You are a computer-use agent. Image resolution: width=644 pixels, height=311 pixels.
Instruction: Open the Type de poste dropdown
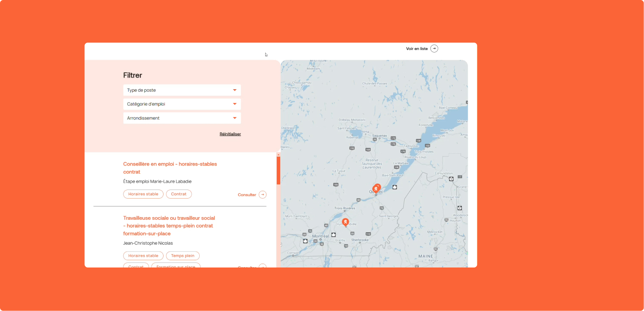click(182, 90)
